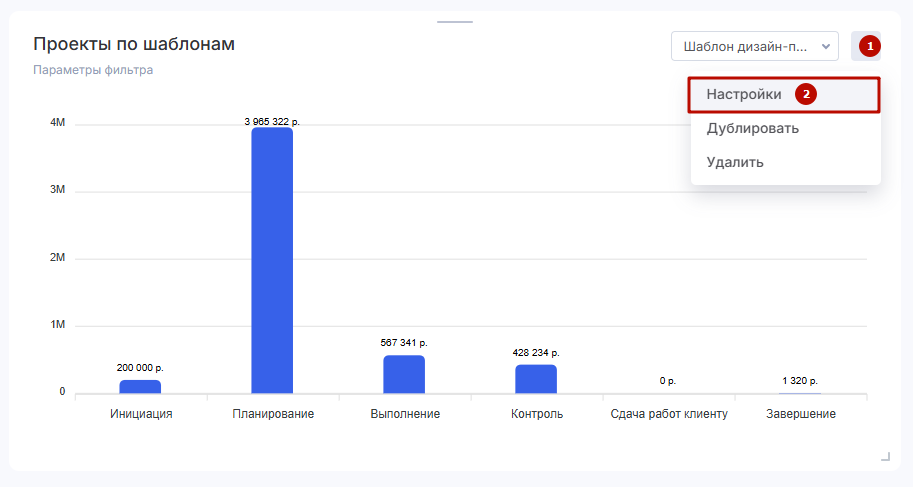Click the 'Завершение' category label
913x487 pixels.
(x=800, y=414)
